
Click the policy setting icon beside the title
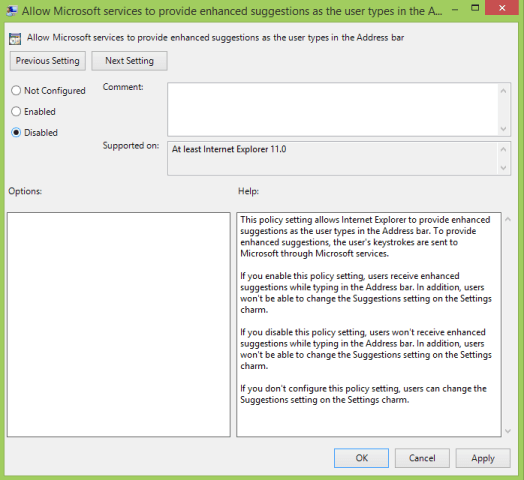pos(15,38)
